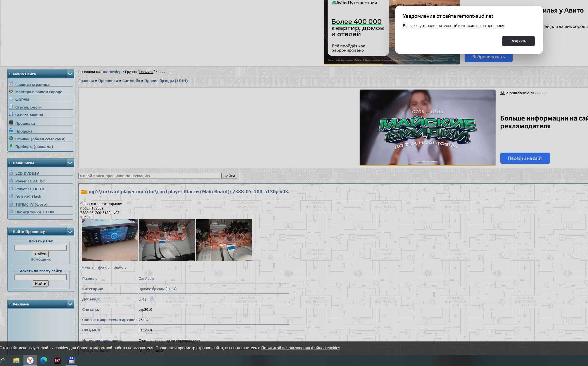The width and height of the screenshot is (588, 366).
Task: Click the firmware title 7388-05c200-5130p v03
Action: click(189, 192)
